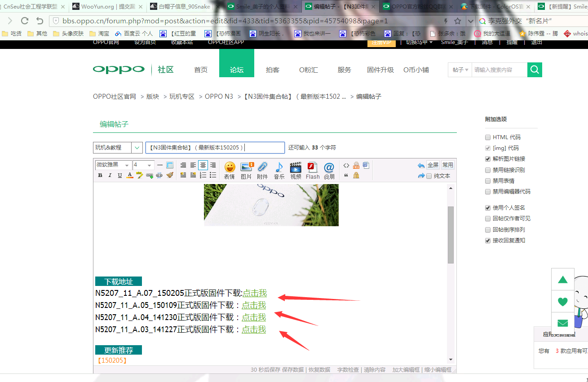588x382 pixels.
Task: Check the 禁用表情 option
Action: 488,181
